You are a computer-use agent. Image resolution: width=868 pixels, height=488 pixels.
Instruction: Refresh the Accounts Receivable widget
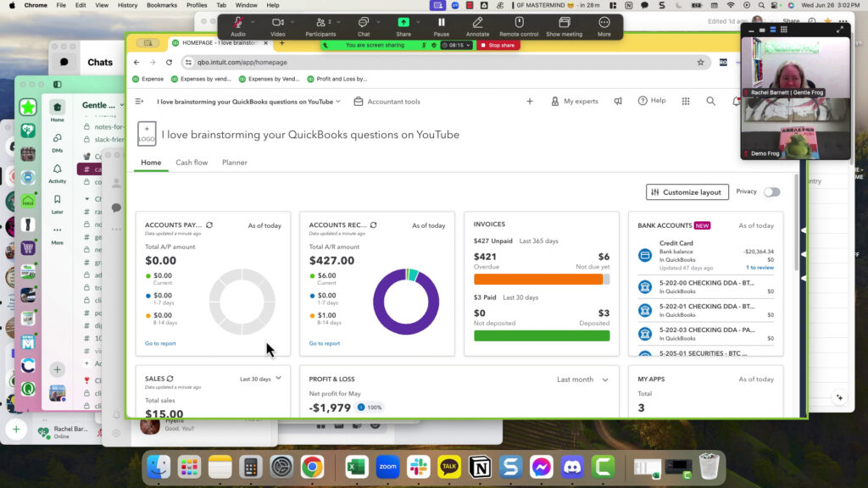point(373,225)
